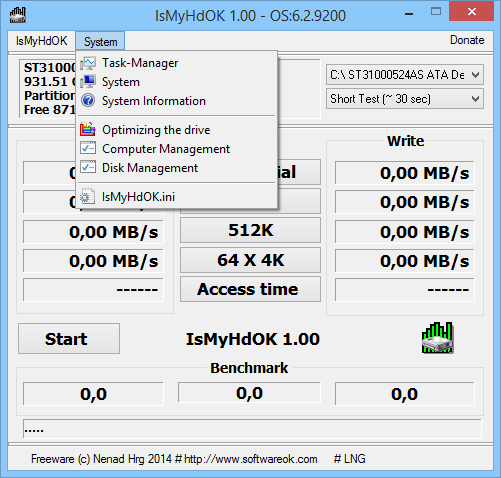
Task: Open the IsMyHdOK.ini file entry
Action: tap(177, 197)
